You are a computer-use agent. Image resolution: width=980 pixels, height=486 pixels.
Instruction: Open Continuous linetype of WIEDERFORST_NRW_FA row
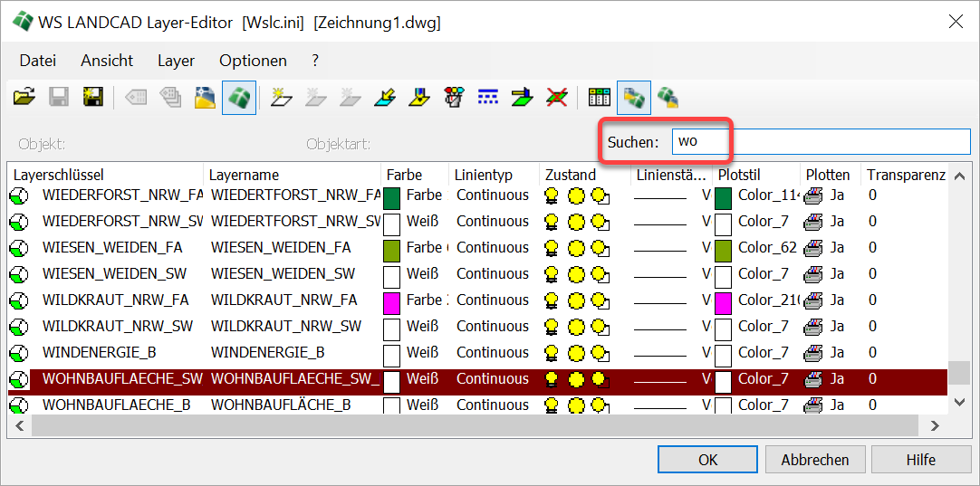[492, 195]
